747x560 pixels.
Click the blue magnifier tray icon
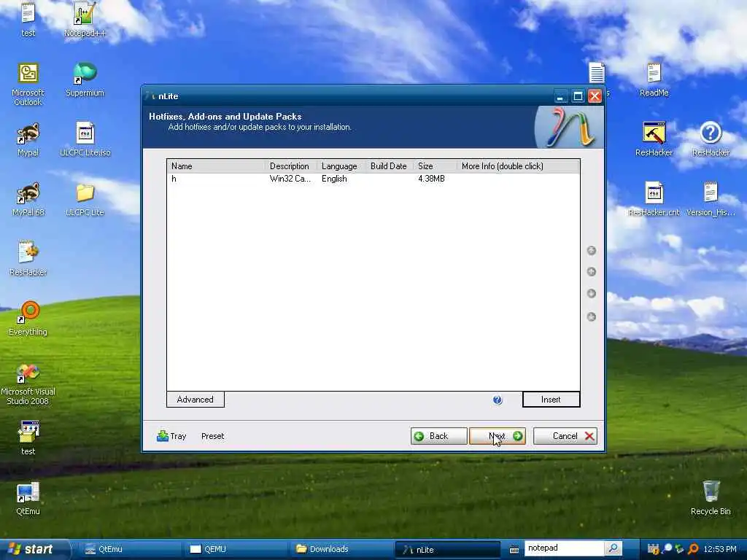pos(667,550)
